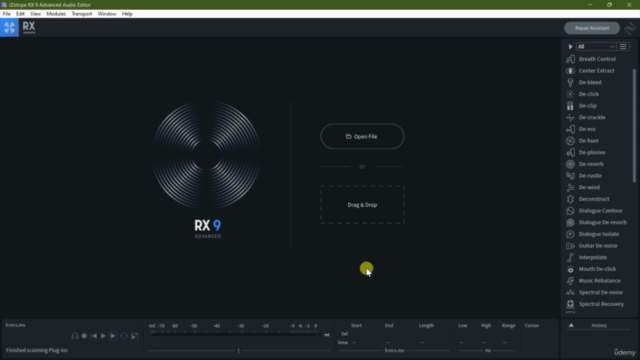Open the time format dropdown above transport controls
This screenshot has width=640, height=360.
click(x=16, y=325)
